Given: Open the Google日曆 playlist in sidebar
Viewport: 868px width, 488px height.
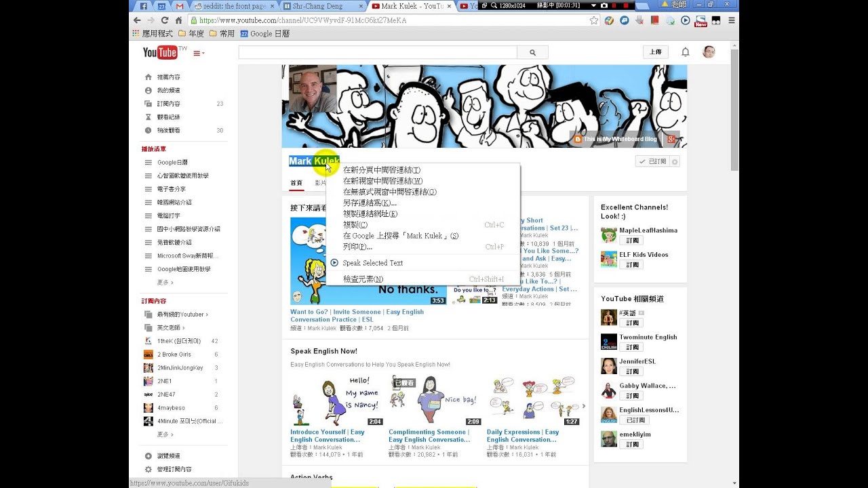Looking at the screenshot, I should [172, 163].
